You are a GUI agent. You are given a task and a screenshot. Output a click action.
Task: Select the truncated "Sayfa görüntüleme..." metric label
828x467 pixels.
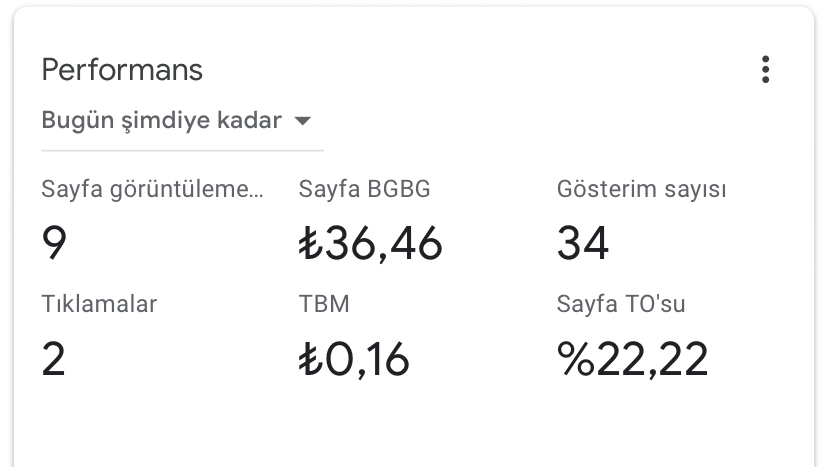pos(153,189)
